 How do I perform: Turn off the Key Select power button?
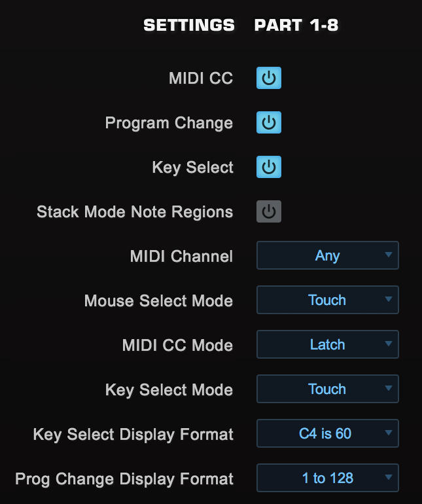tap(268, 167)
